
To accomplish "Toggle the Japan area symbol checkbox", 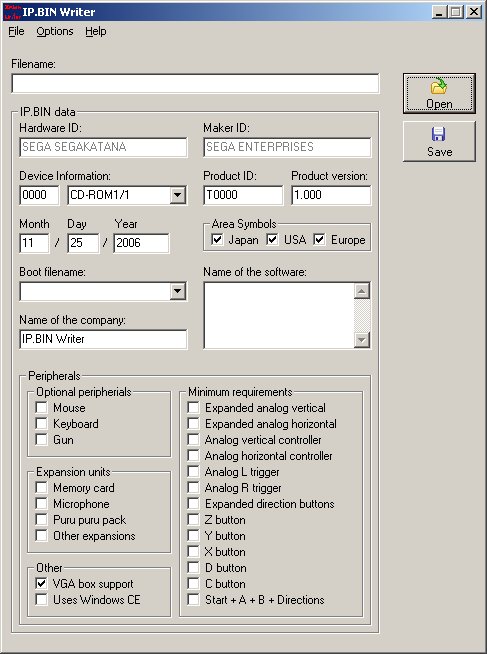I will coord(218,240).
